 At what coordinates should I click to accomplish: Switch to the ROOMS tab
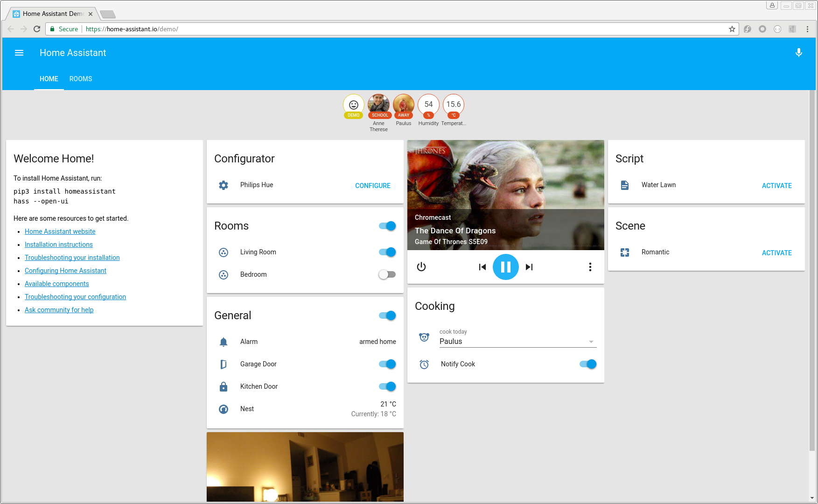81,79
